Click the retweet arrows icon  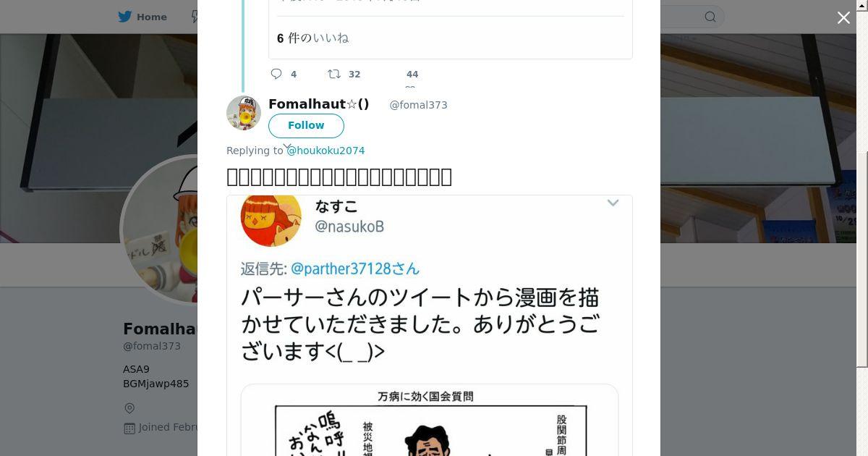(334, 74)
